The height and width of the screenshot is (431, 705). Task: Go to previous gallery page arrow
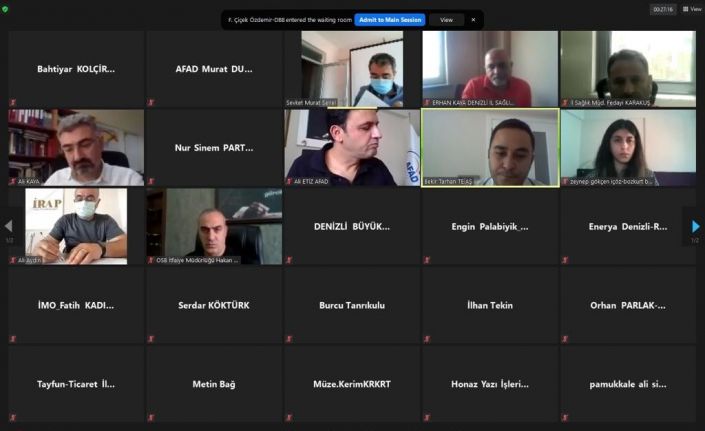point(9,226)
